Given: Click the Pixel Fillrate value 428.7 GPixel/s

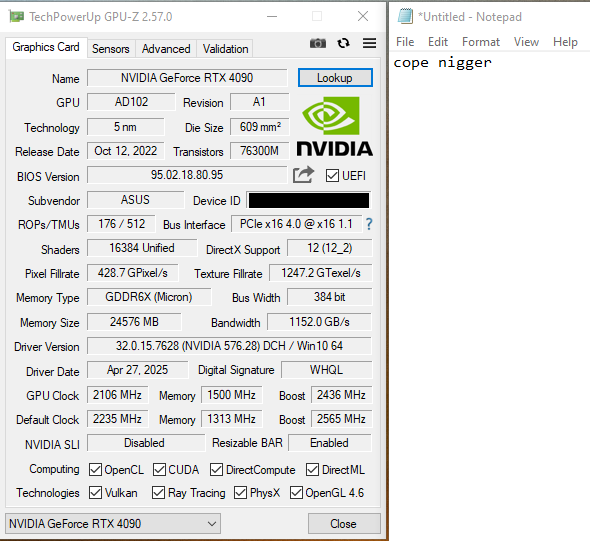Looking at the screenshot, I should 133,273.
